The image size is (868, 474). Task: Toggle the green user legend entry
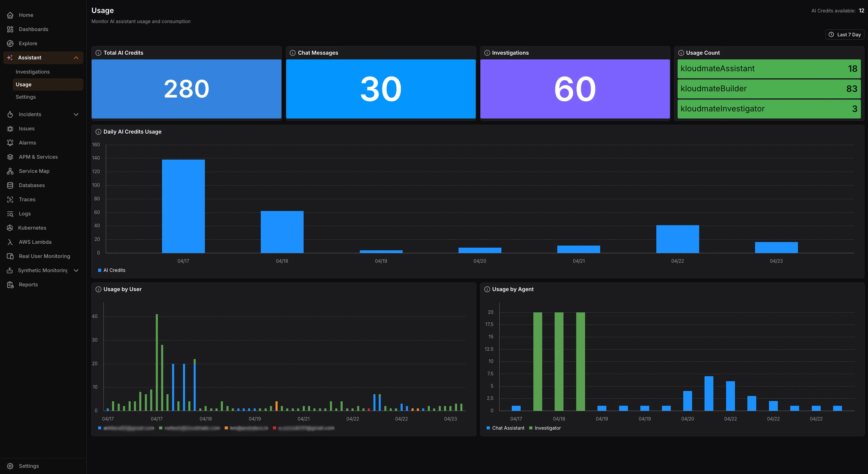coord(190,428)
